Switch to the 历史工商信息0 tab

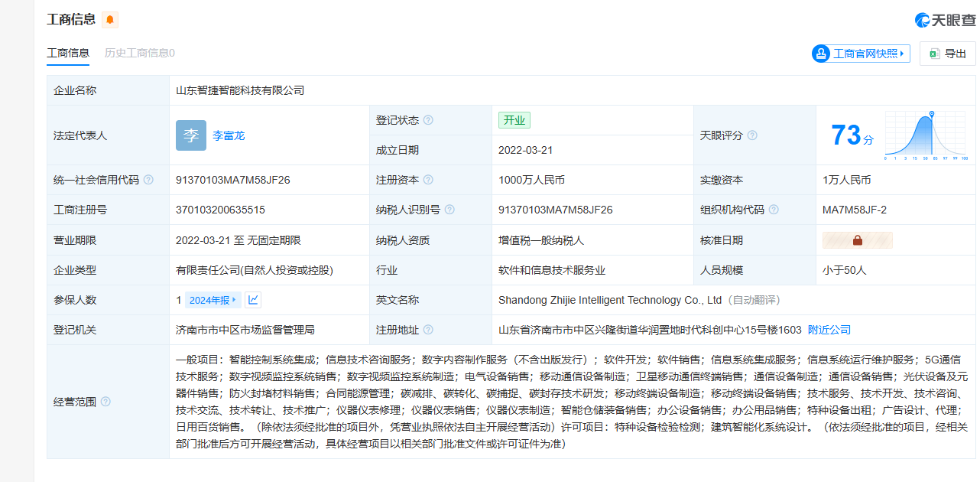tap(140, 53)
